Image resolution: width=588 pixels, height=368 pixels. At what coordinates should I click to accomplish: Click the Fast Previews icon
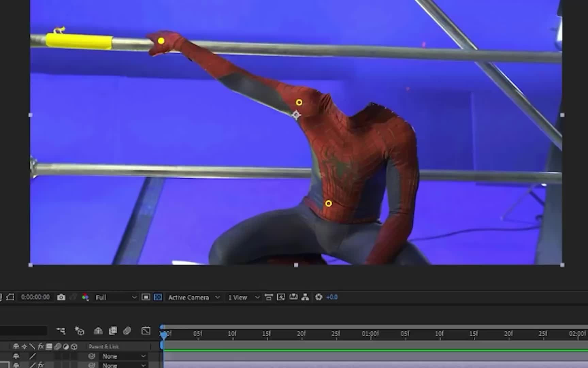[281, 297]
